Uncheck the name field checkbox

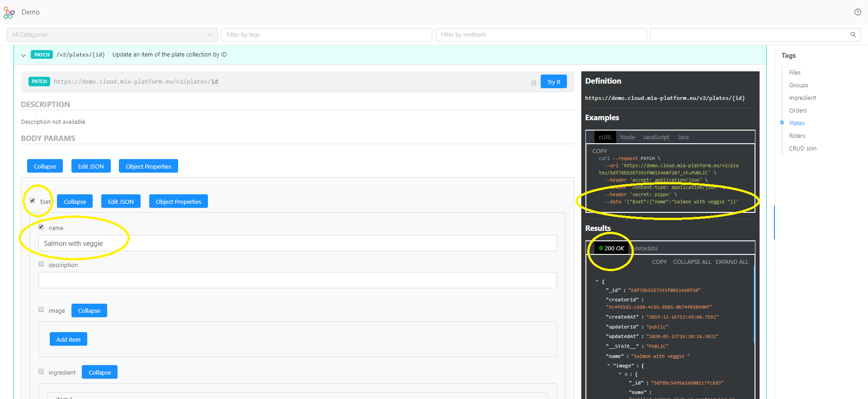41,227
